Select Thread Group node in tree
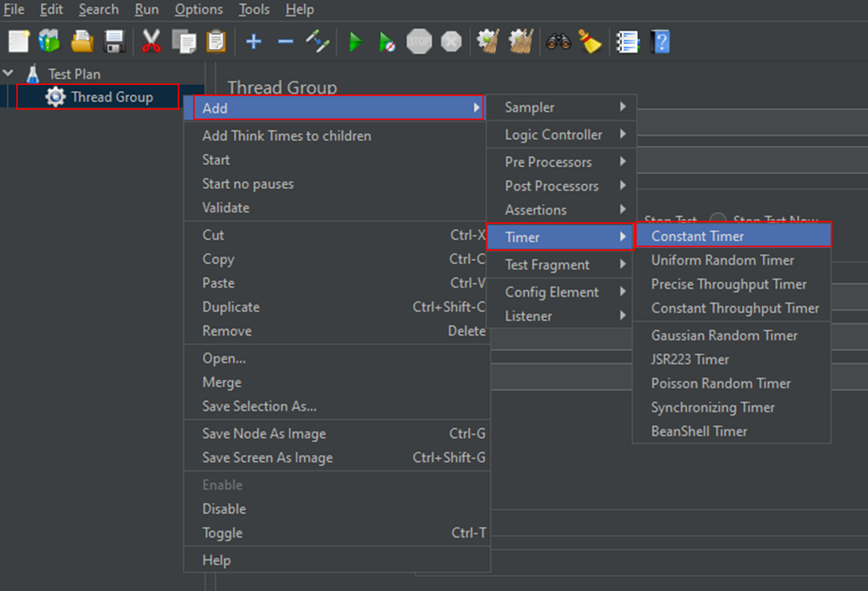868x591 pixels. (112, 97)
